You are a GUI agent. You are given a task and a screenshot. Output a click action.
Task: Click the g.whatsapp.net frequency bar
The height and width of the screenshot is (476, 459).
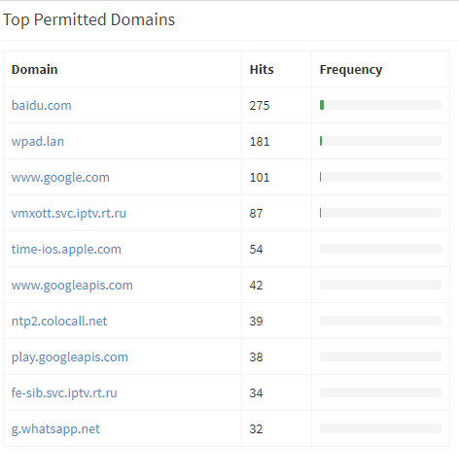point(380,428)
